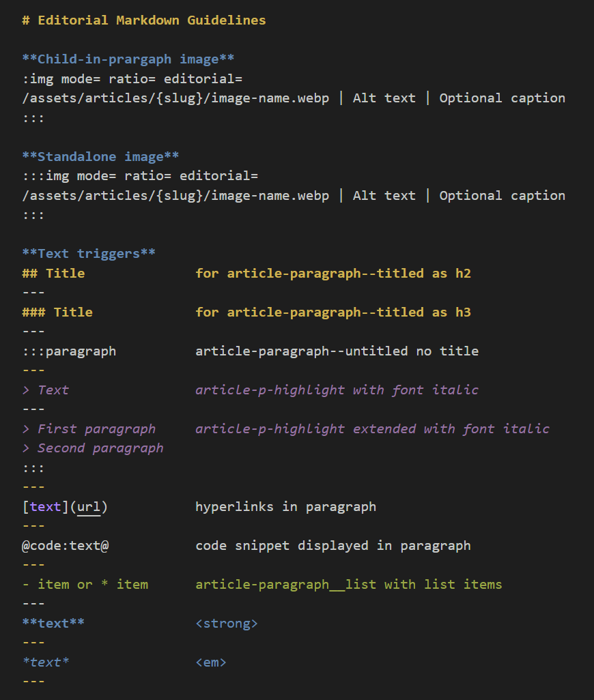Click the '> First paragraph' line
This screenshot has height=700, width=594.
pyautogui.click(x=89, y=429)
